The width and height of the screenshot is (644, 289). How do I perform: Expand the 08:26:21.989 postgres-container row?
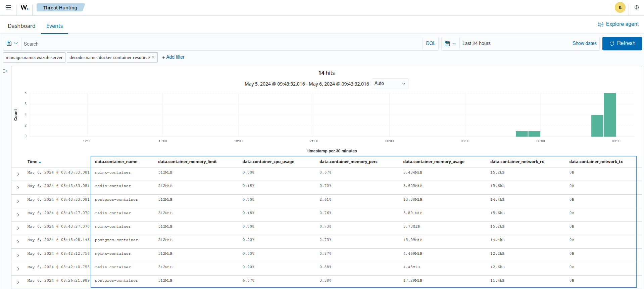[x=18, y=282]
